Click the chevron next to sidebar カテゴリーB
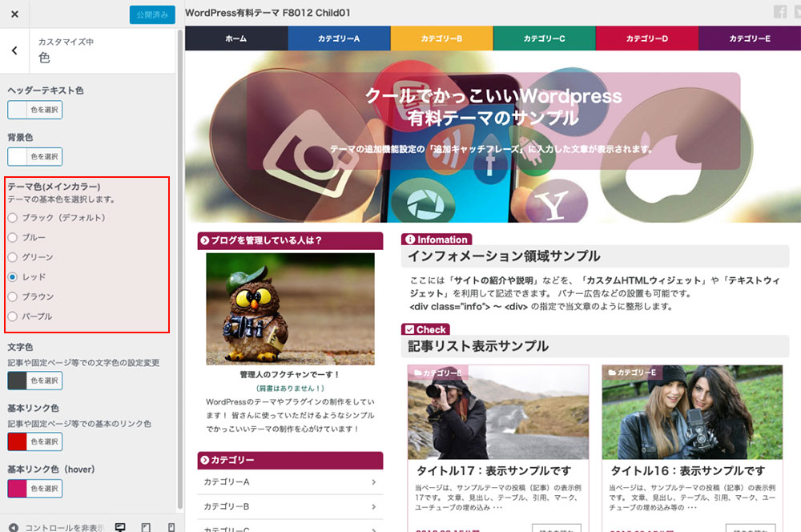 click(374, 506)
